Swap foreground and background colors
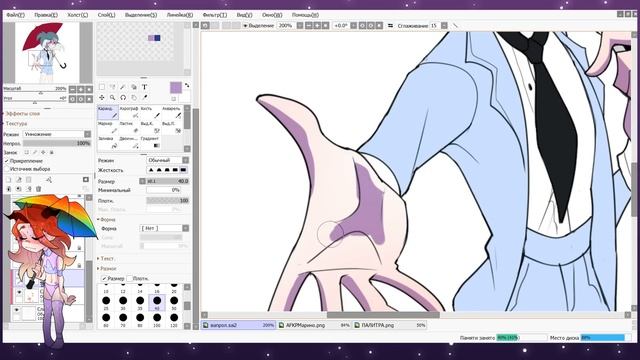This screenshot has width=640, height=360. point(187,85)
